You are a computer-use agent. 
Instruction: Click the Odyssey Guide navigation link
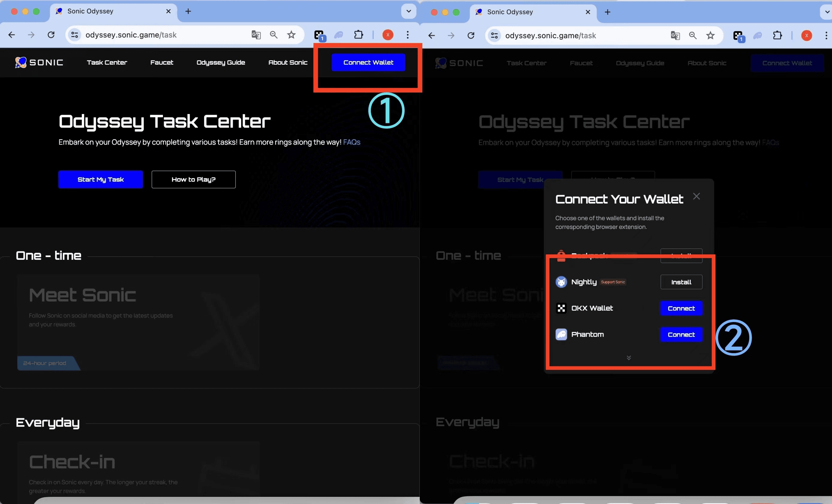(x=221, y=62)
